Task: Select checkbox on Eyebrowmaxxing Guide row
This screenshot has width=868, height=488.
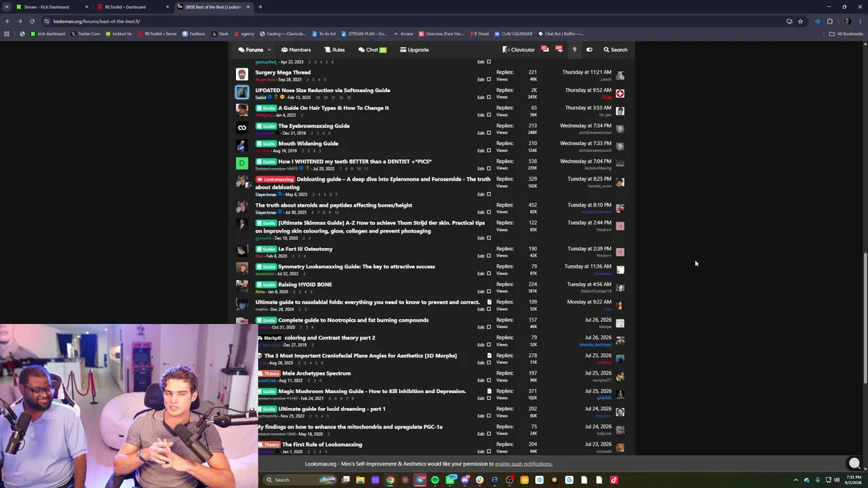Action: tap(489, 133)
